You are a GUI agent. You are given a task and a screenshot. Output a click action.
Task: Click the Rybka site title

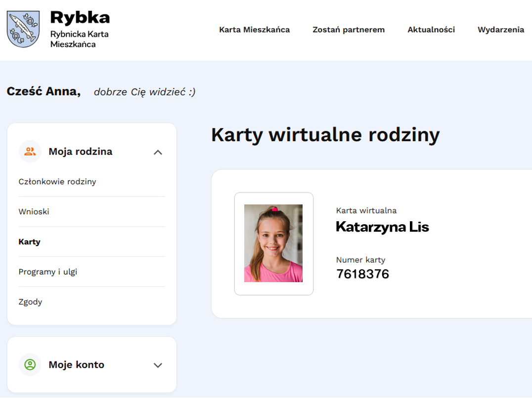pyautogui.click(x=80, y=18)
